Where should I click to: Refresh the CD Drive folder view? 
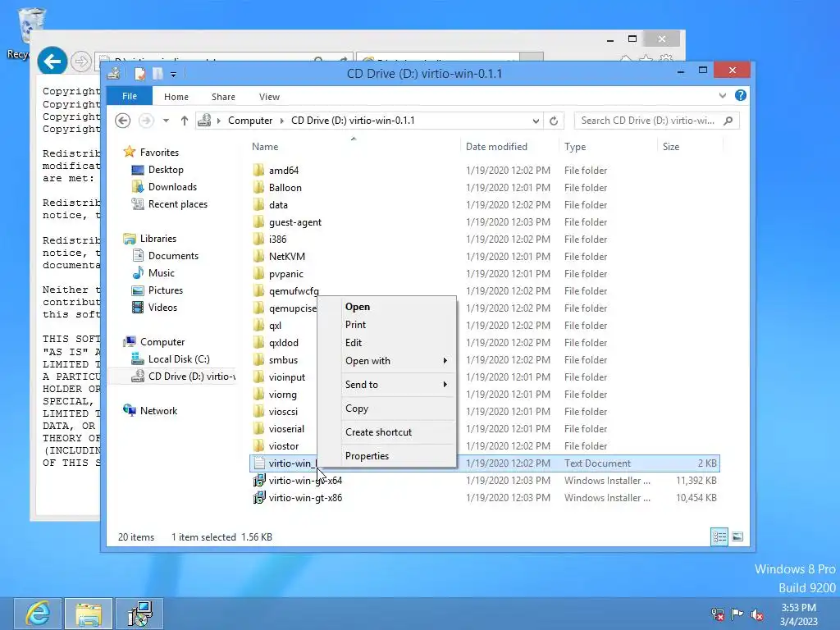point(554,121)
